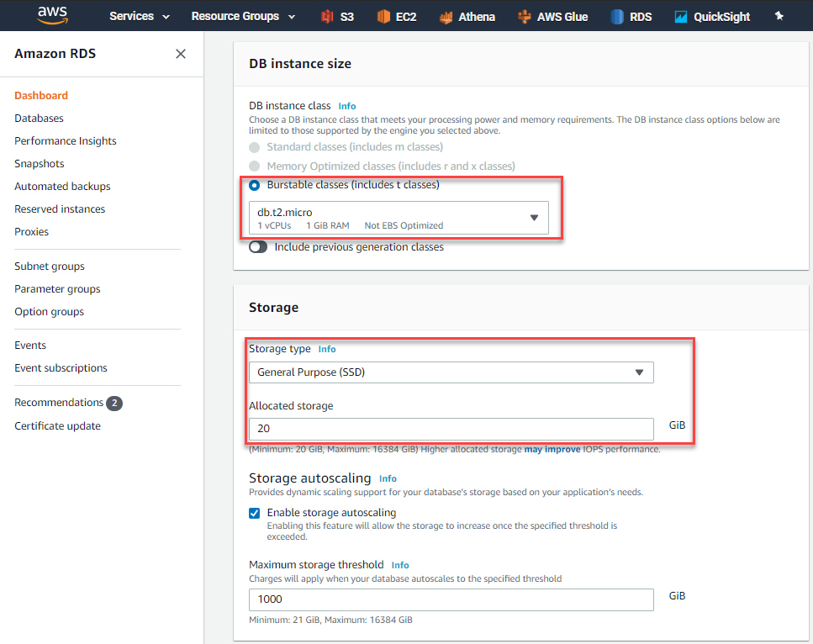Open the AWS Glue shortcut icon
The height and width of the screenshot is (644, 813).
pyautogui.click(x=524, y=17)
